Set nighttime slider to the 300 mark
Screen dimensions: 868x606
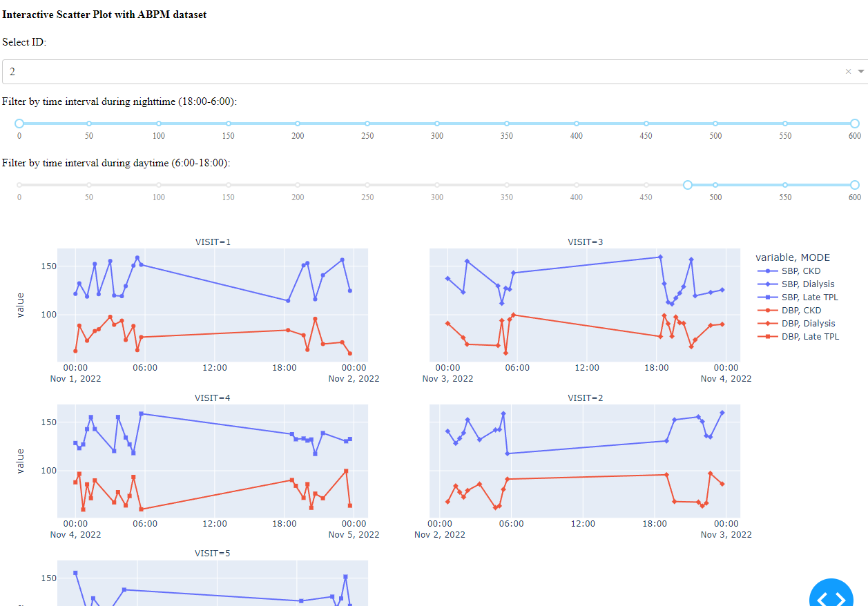(x=437, y=124)
